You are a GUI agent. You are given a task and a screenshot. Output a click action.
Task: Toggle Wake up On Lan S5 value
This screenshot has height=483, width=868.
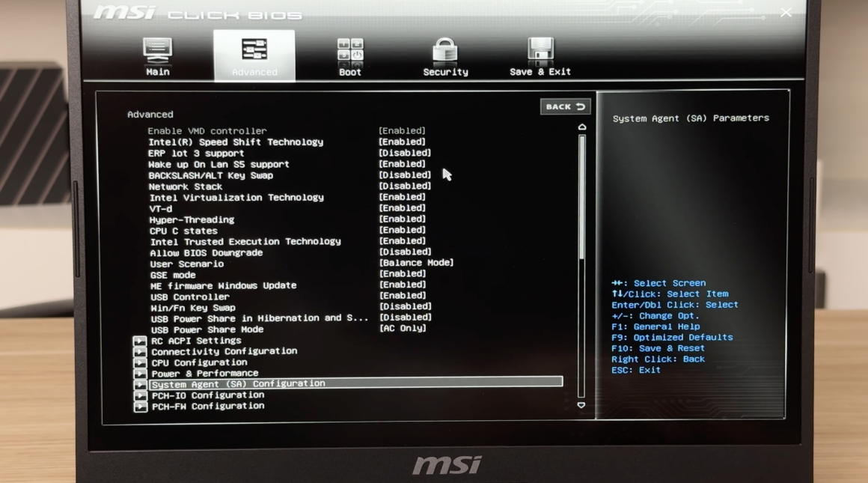click(402, 164)
